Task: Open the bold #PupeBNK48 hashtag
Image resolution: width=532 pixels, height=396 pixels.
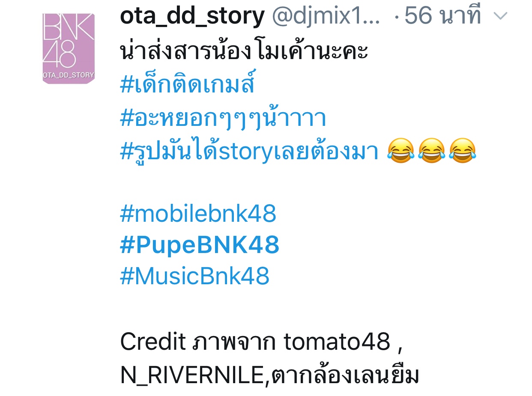Action: coord(200,245)
